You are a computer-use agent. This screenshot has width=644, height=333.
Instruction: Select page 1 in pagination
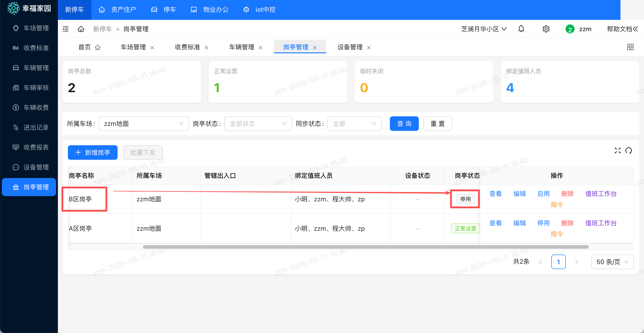tap(558, 262)
